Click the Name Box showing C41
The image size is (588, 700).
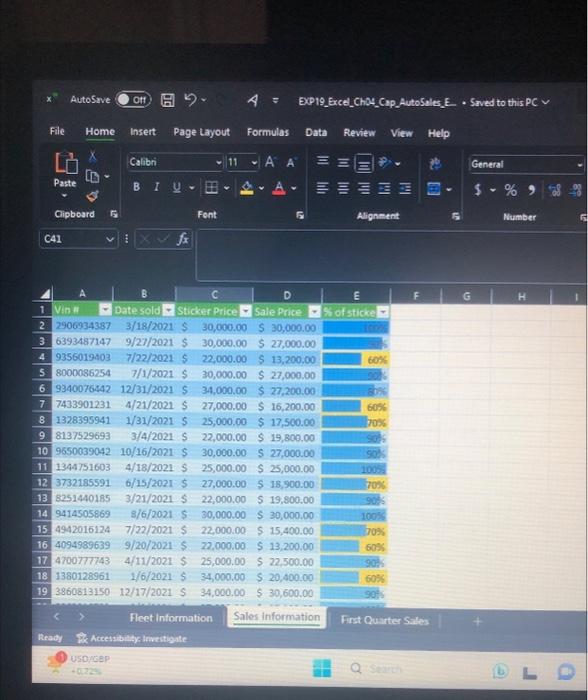tap(79, 239)
